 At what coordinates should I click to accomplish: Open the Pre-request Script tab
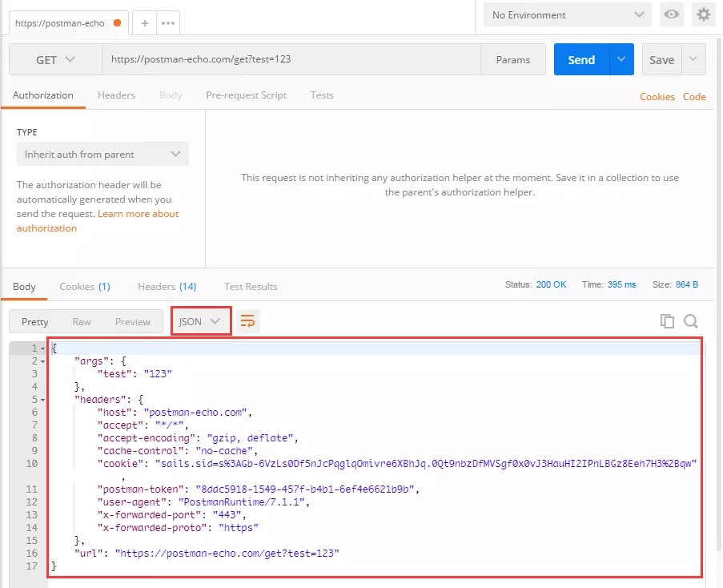(x=246, y=95)
